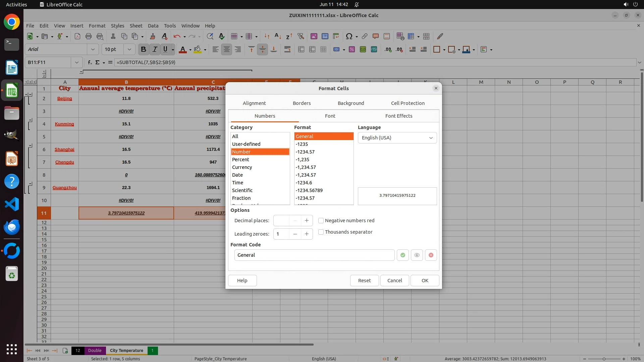Click the red Remove format code icon
The height and width of the screenshot is (362, 644).
(431, 255)
